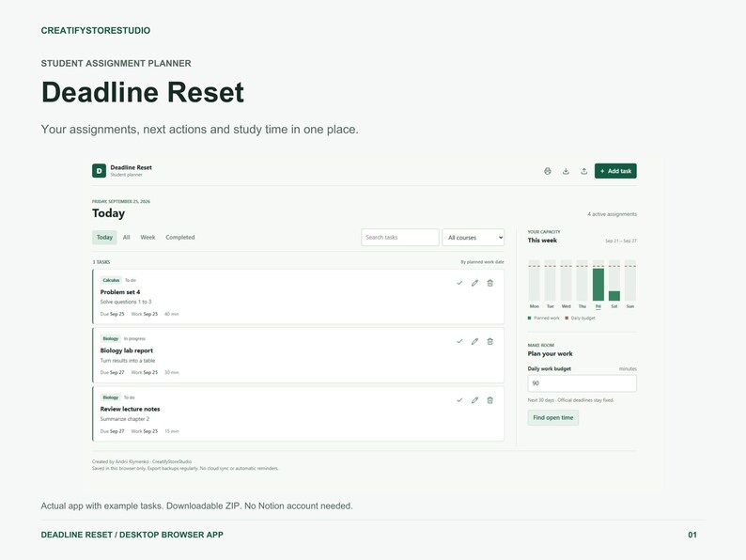Click the 'Sep 21 – Sep 27' date range
This screenshot has width=746, height=560.
[621, 241]
